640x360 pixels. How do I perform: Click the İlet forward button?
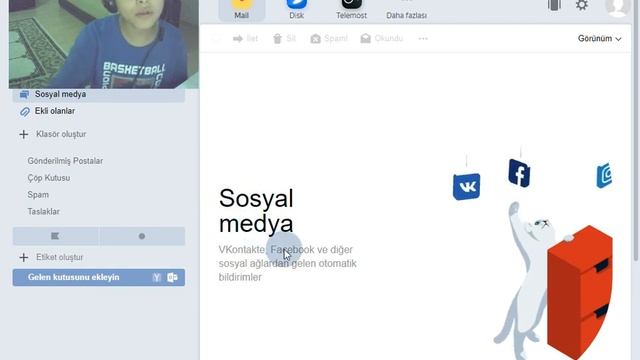click(x=245, y=38)
